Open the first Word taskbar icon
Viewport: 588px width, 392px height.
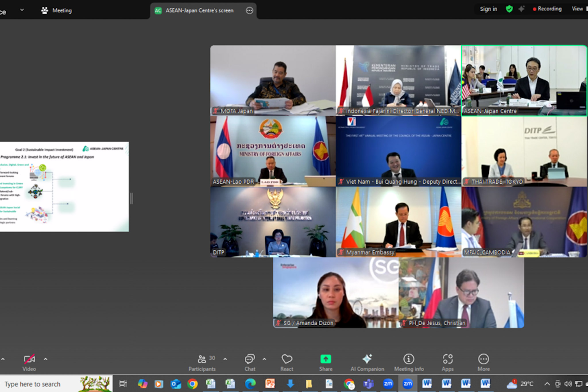tap(427, 384)
